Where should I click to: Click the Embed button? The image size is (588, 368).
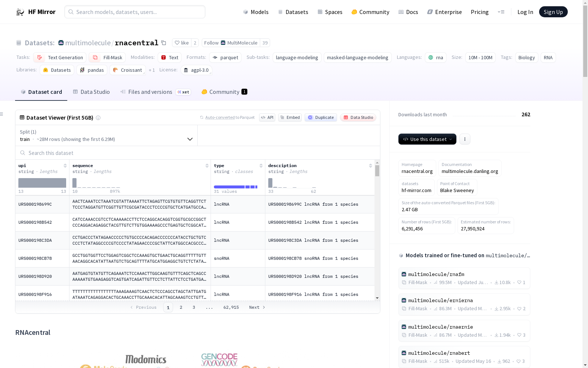[x=290, y=117]
